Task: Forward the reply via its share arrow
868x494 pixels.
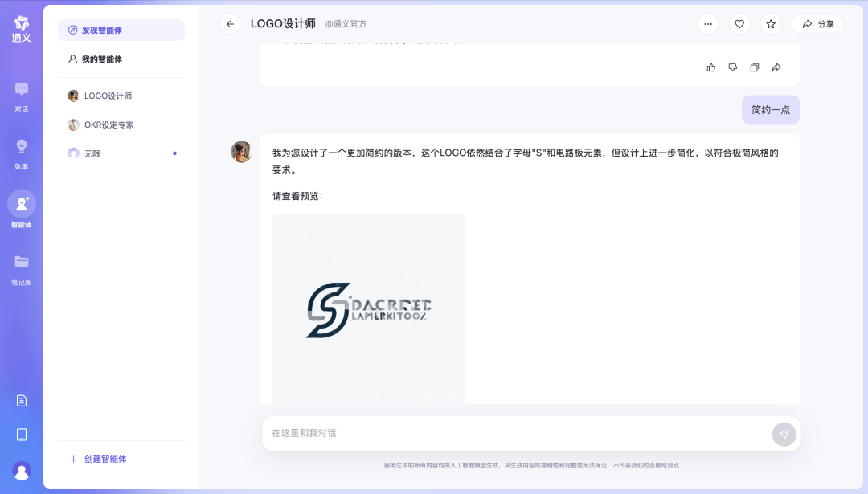Action: tap(776, 67)
